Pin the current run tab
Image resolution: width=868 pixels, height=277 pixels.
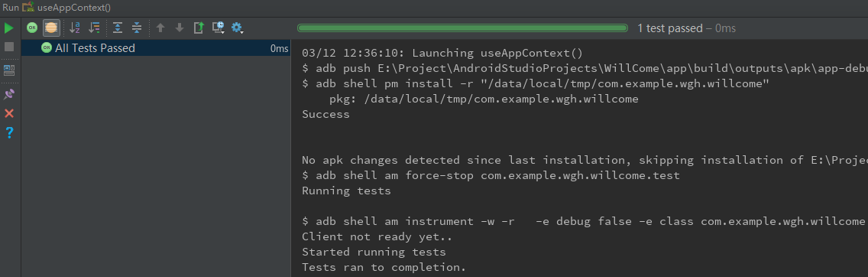(x=9, y=94)
